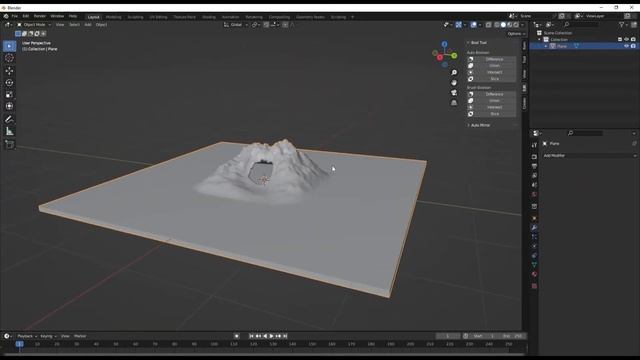
Task: Open the outliner filter dropdown
Action: click(x=623, y=25)
